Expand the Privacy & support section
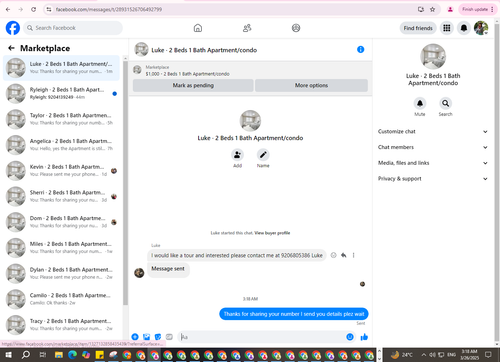 point(433,179)
